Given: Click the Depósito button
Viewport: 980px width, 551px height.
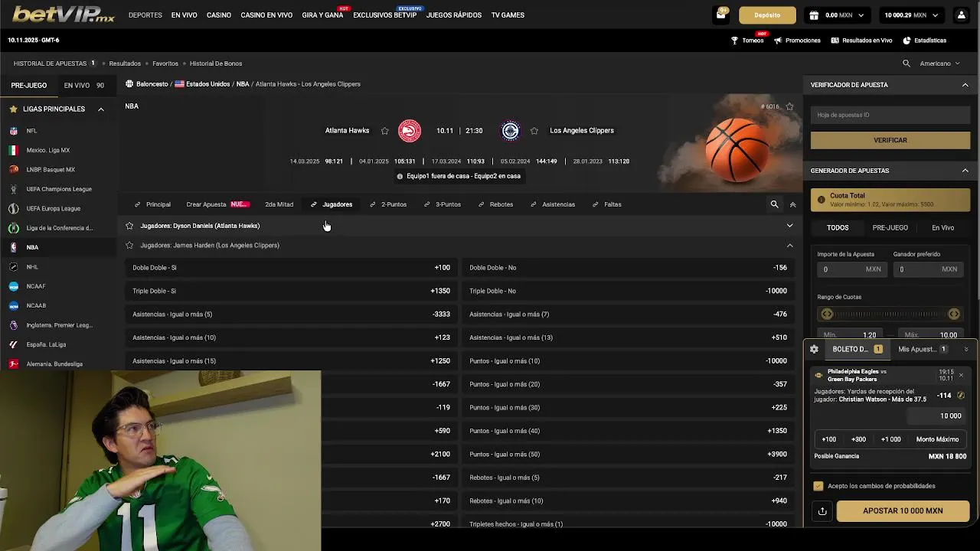Looking at the screenshot, I should tap(767, 15).
